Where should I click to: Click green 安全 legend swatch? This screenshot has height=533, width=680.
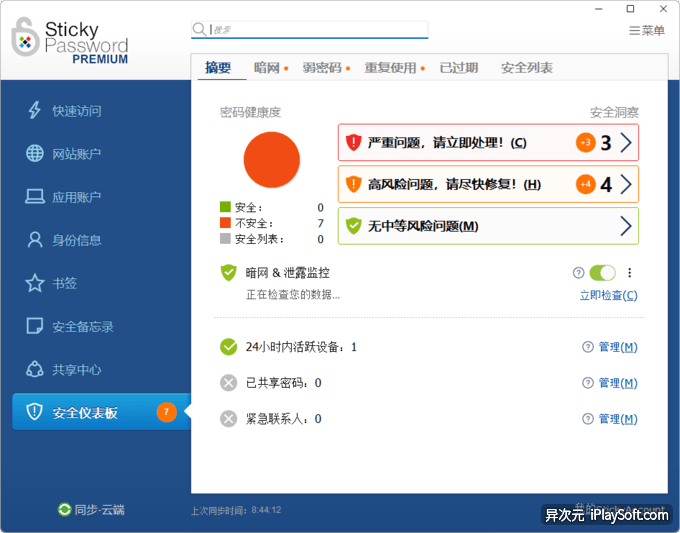pyautogui.click(x=225, y=206)
